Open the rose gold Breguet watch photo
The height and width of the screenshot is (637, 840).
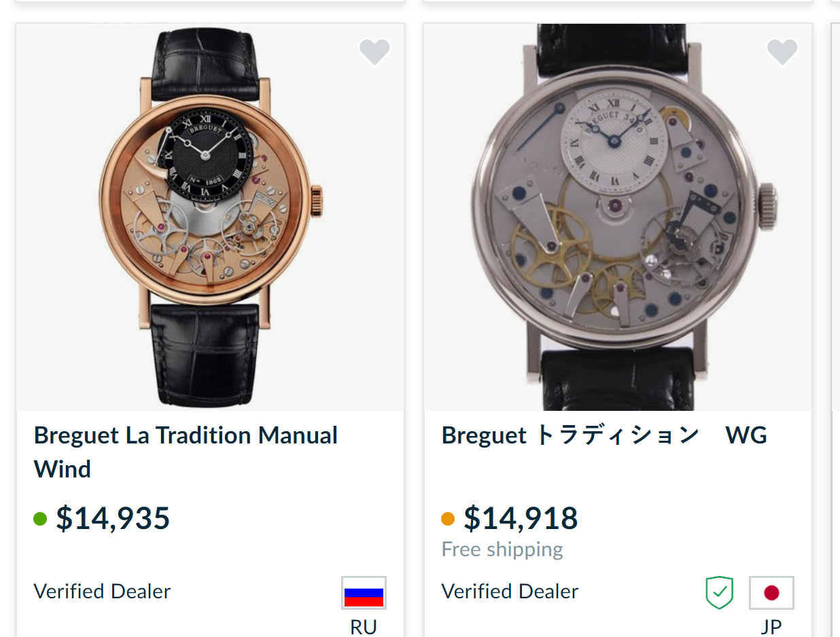click(x=211, y=217)
